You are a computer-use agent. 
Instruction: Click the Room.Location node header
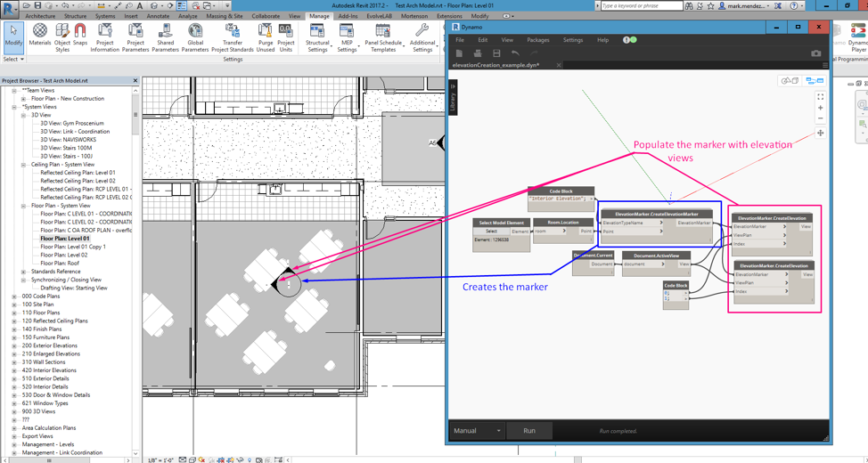(x=563, y=223)
